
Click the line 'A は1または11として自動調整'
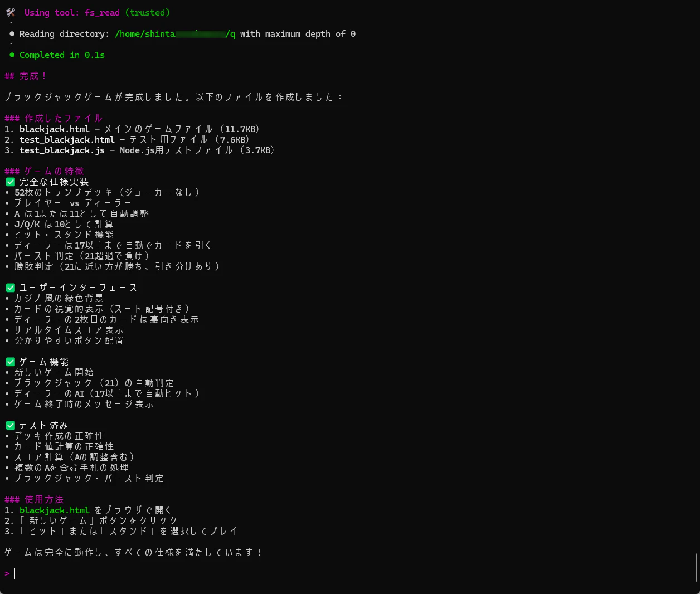pyautogui.click(x=81, y=213)
